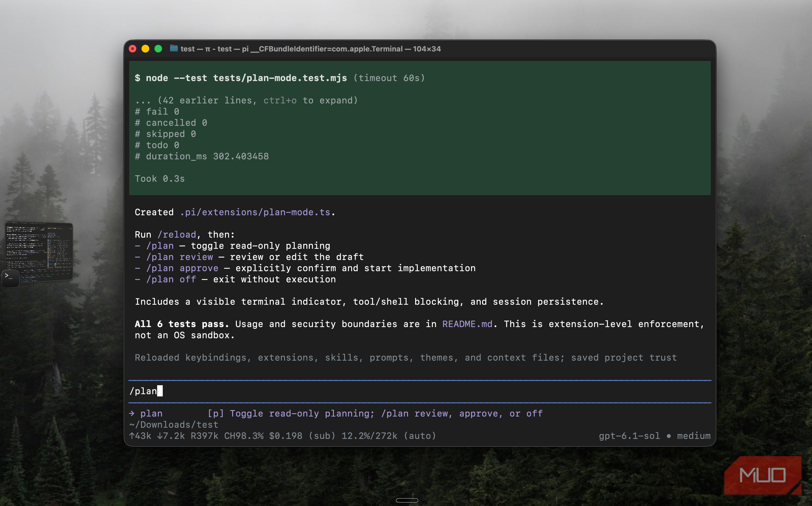Click the /plan approve command text
Image resolution: width=812 pixels, height=506 pixels.
[182, 268]
